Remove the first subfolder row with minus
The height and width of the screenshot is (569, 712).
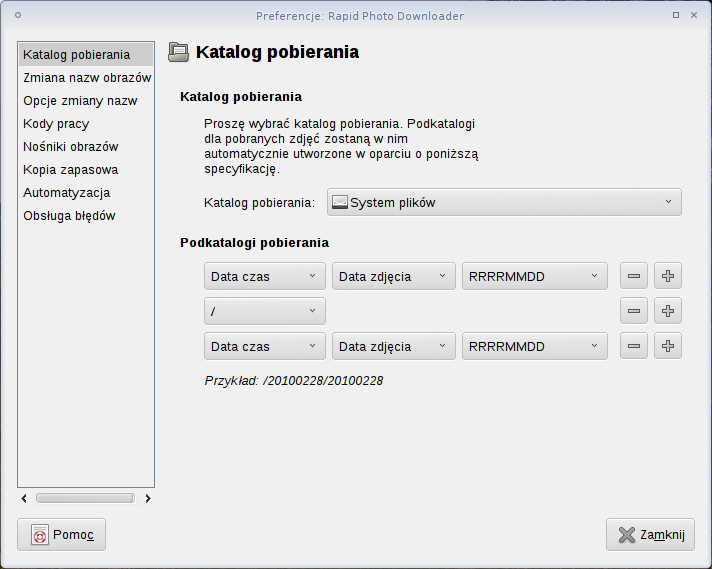click(633, 276)
